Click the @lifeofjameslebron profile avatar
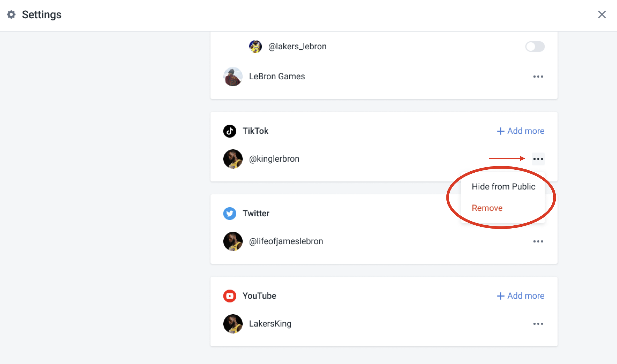 tap(233, 241)
